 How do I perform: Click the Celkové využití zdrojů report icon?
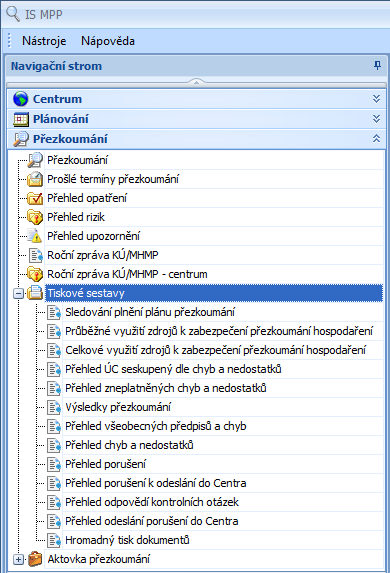point(54,350)
